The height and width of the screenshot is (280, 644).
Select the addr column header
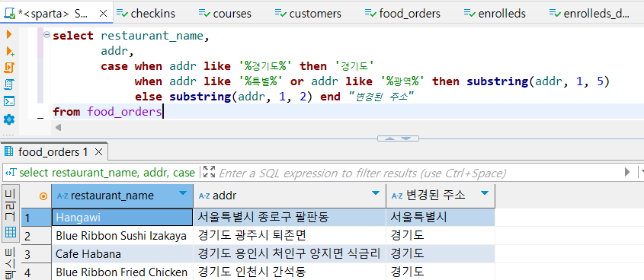point(290,196)
